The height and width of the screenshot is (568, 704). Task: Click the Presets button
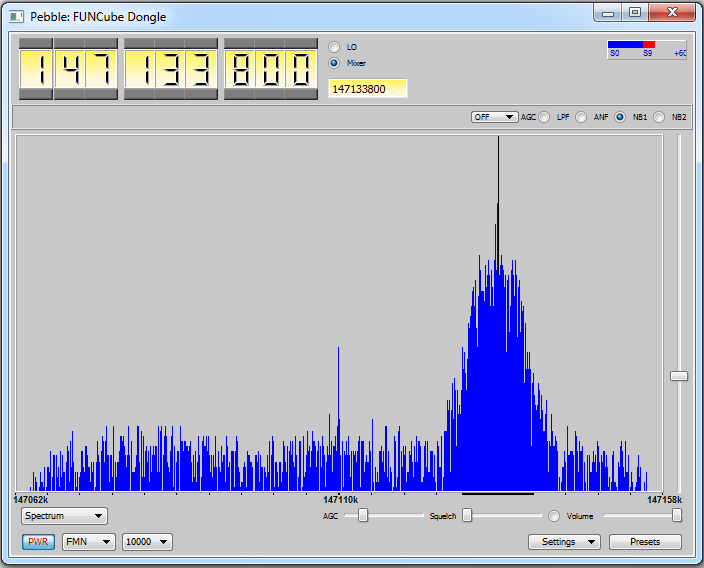tap(645, 542)
